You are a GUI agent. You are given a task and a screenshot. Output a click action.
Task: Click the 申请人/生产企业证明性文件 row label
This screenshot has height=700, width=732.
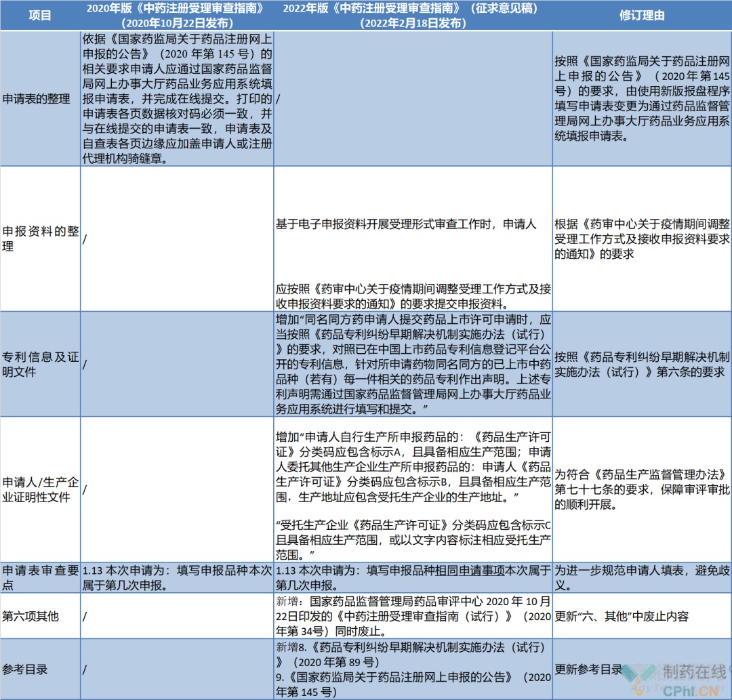click(40, 487)
